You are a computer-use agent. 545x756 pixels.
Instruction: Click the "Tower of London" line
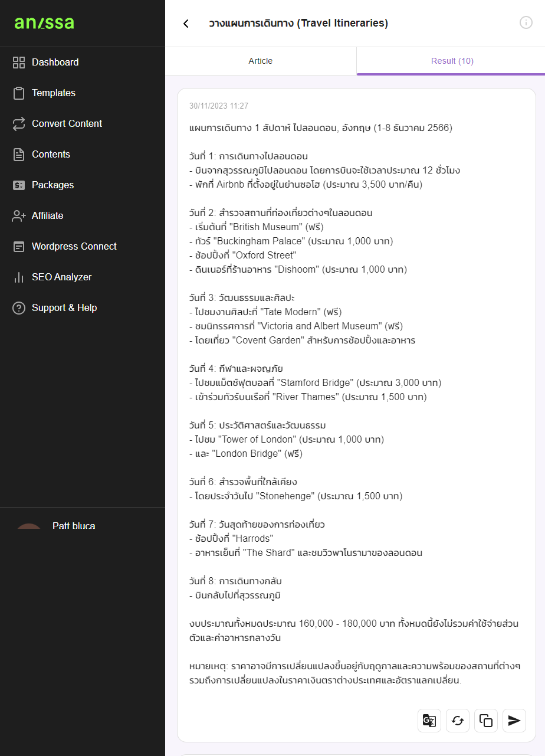coord(287,440)
